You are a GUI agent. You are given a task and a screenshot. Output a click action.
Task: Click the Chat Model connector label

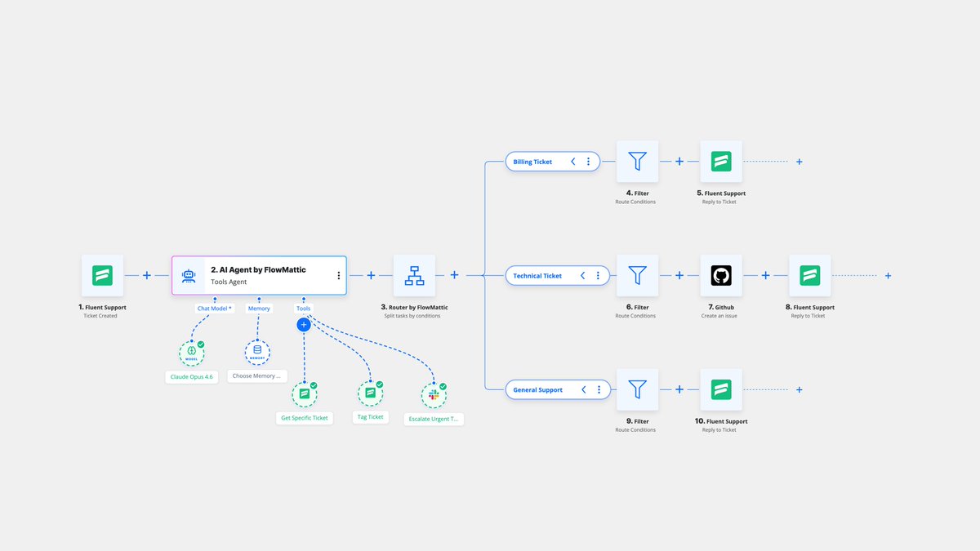tap(214, 309)
